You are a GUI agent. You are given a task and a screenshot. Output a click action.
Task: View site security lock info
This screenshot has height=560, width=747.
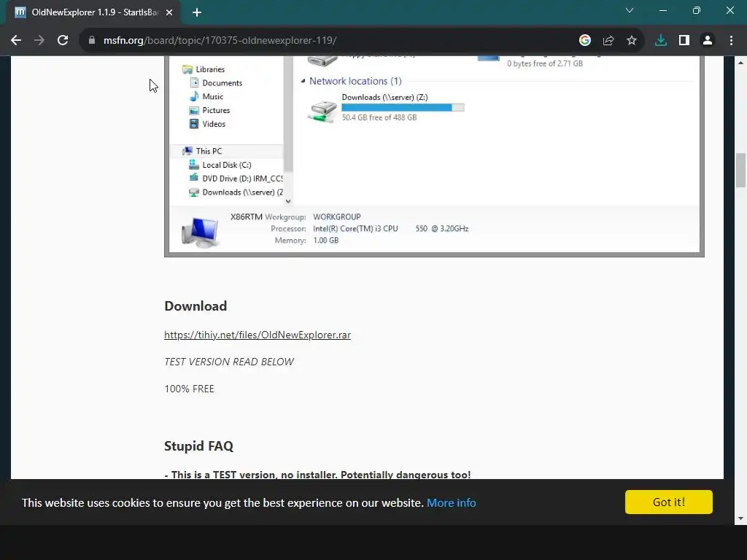(x=92, y=41)
